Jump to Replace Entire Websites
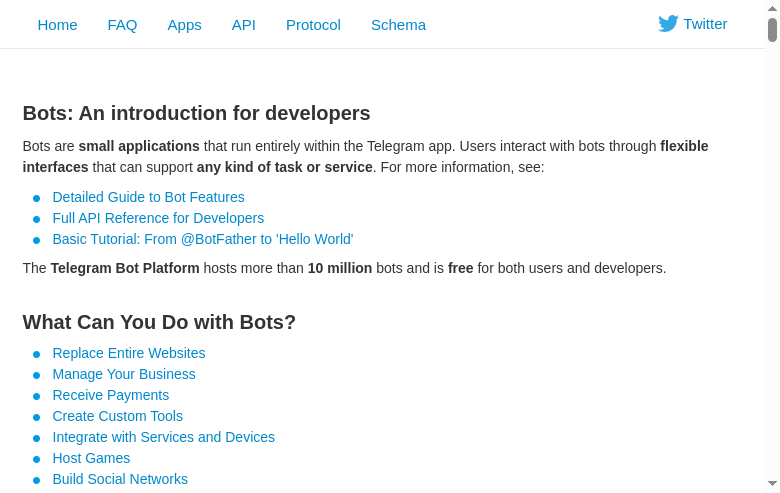This screenshot has width=780, height=493. (x=129, y=353)
